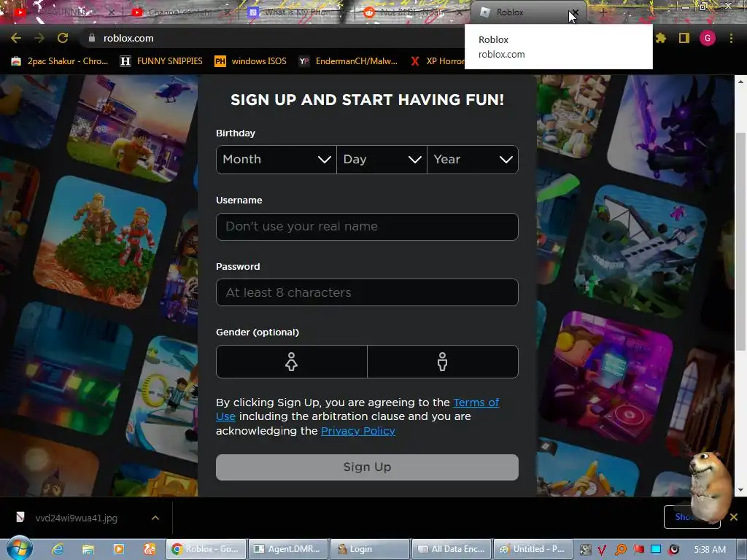Click the orange magnifier tray icon

[x=621, y=550]
